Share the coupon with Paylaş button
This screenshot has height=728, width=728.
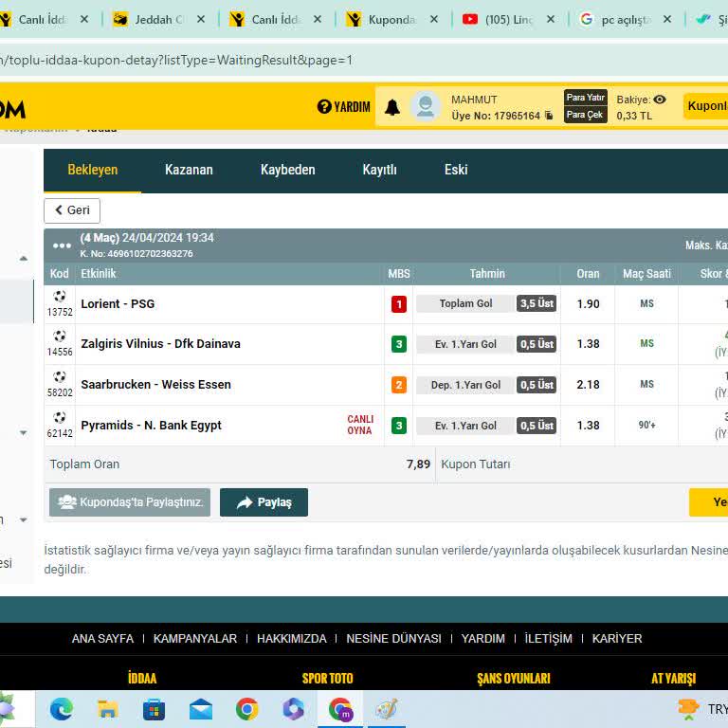(x=264, y=502)
